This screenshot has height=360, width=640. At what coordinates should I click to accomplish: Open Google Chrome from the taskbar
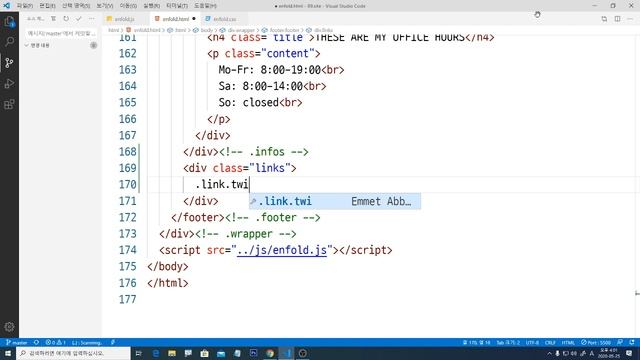tap(270, 353)
